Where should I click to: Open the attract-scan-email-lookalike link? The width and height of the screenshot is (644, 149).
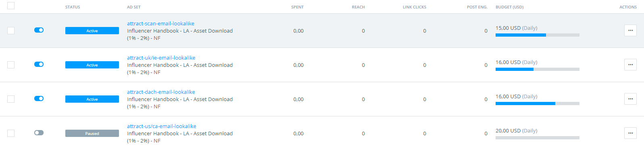160,24
